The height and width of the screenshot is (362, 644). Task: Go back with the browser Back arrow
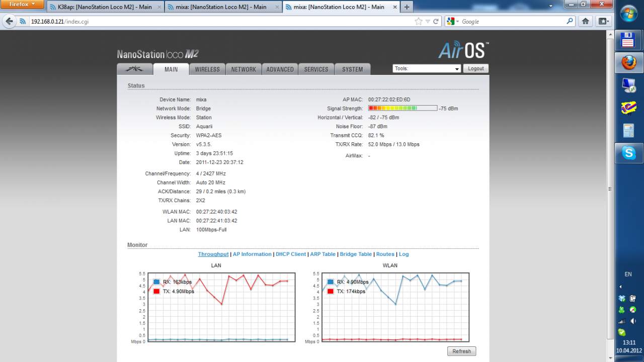pos(9,22)
